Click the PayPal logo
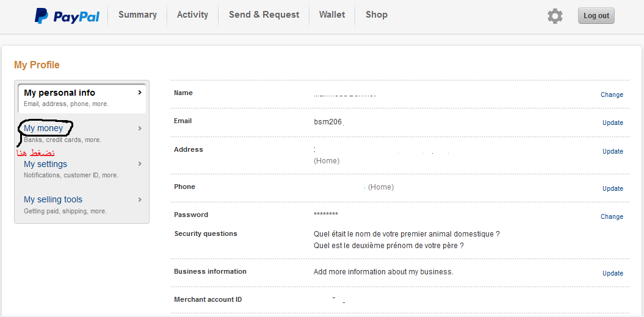 pyautogui.click(x=67, y=16)
